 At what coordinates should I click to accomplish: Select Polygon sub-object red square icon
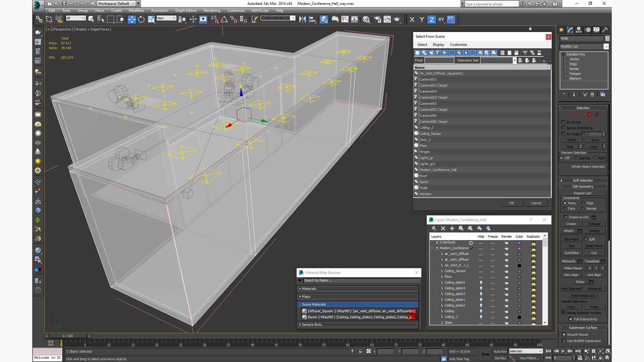(589, 115)
